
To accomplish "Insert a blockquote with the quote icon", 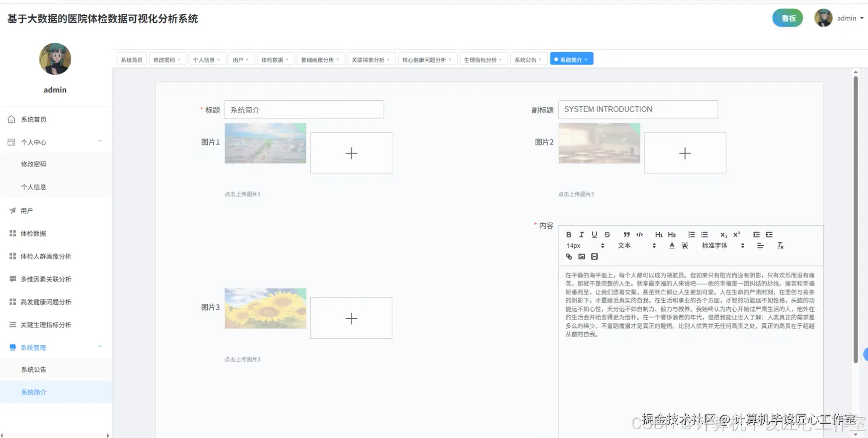I will coord(627,234).
